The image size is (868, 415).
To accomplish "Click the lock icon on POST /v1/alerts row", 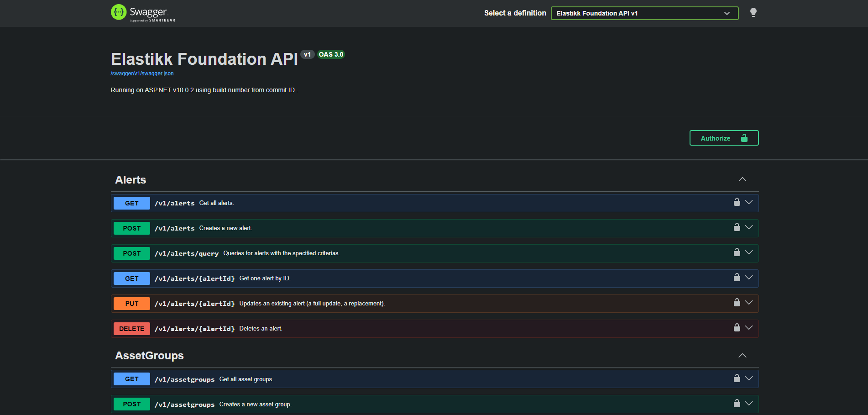I will pos(737,227).
